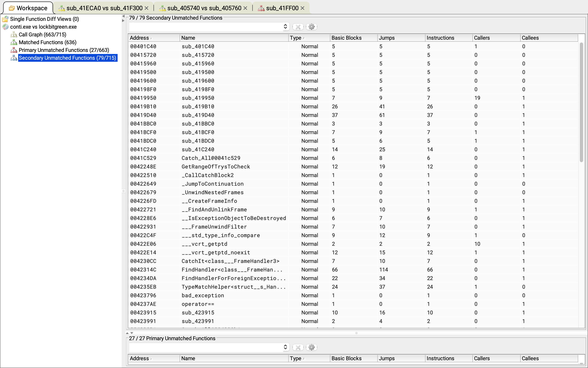588x368 pixels.
Task: Sort secondary table by Instructions column
Action: point(449,38)
